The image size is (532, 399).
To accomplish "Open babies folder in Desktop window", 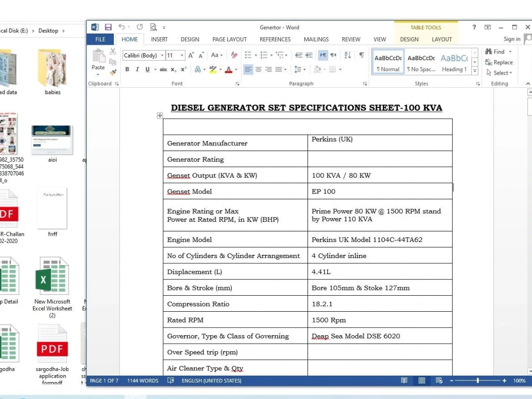I will point(53,72).
